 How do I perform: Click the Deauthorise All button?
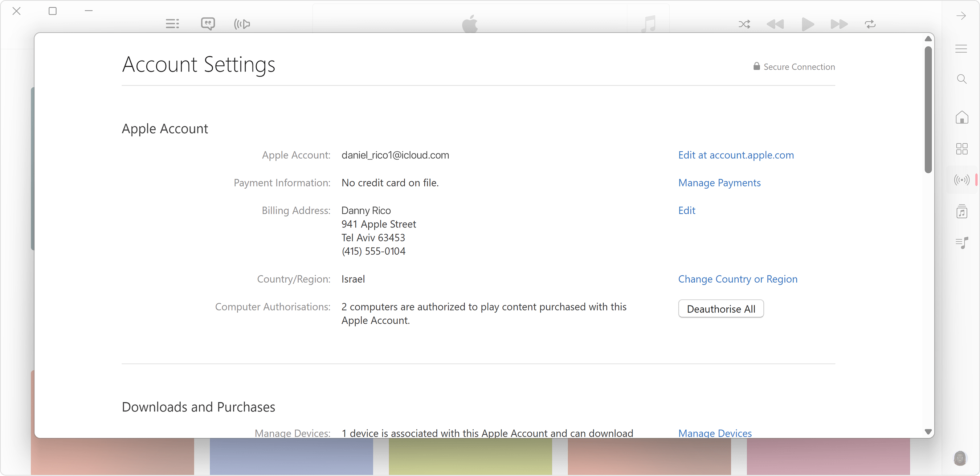pos(721,309)
